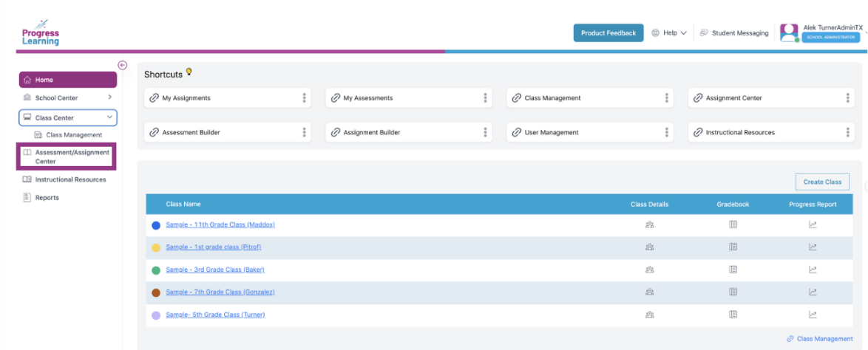Open options dots for Assessment Builder shortcut
The width and height of the screenshot is (868, 350).
coord(304,132)
